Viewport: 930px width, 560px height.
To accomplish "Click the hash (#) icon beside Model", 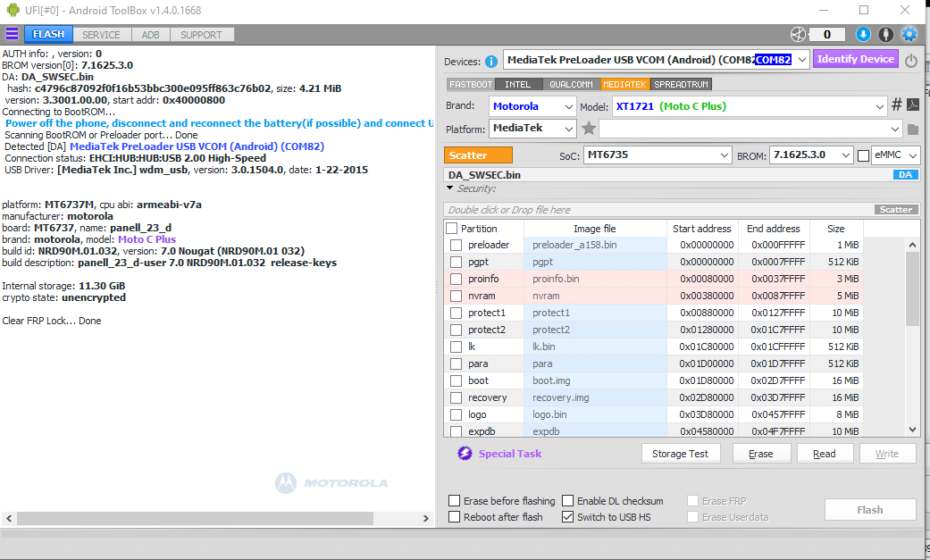I will pyautogui.click(x=896, y=105).
